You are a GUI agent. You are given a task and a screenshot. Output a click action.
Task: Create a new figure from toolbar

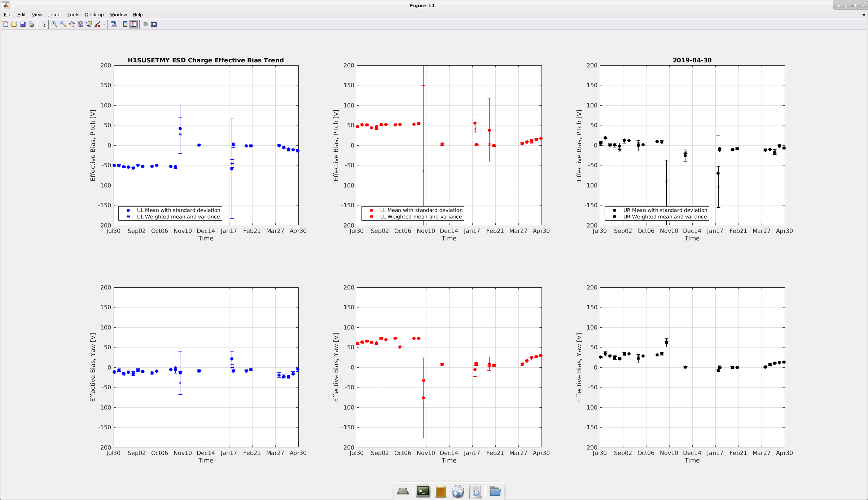coord(5,25)
